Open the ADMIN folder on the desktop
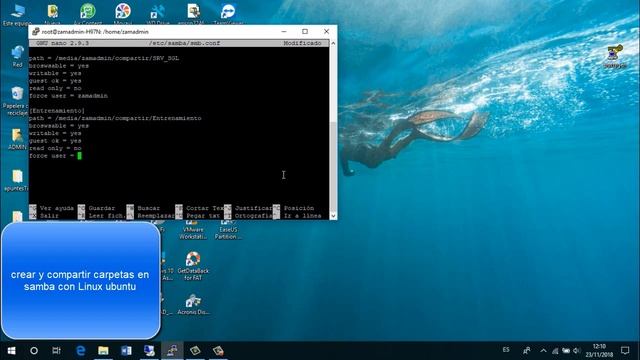The height and width of the screenshot is (360, 640). 17,139
